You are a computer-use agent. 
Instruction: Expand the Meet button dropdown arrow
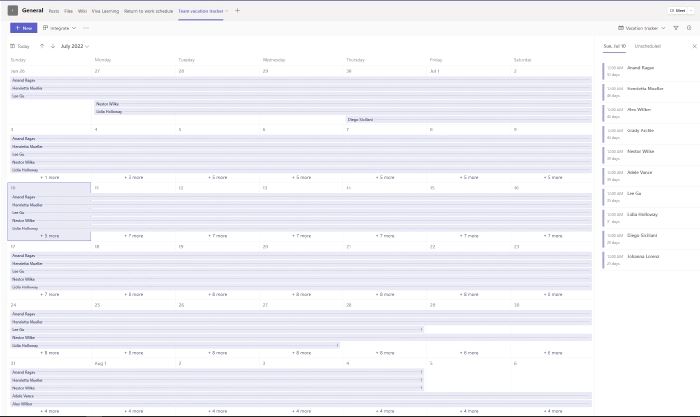pyautogui.click(x=691, y=10)
